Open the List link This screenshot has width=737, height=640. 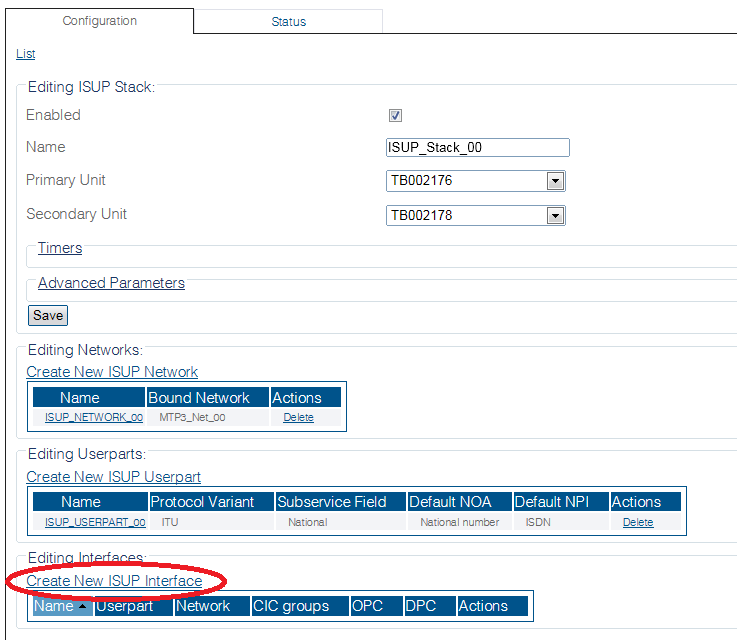click(25, 54)
